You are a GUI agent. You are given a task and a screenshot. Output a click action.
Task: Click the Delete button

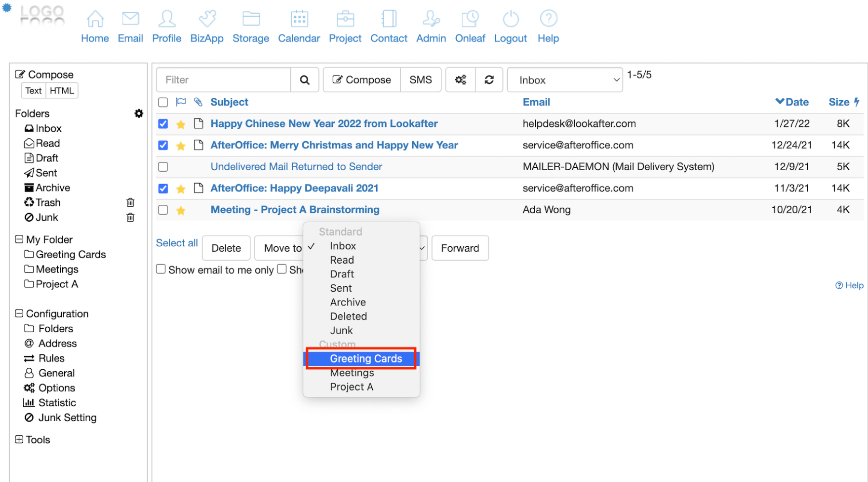(226, 248)
